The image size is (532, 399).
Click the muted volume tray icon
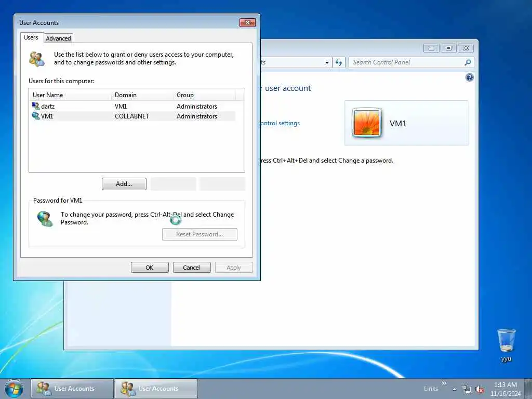480,389
